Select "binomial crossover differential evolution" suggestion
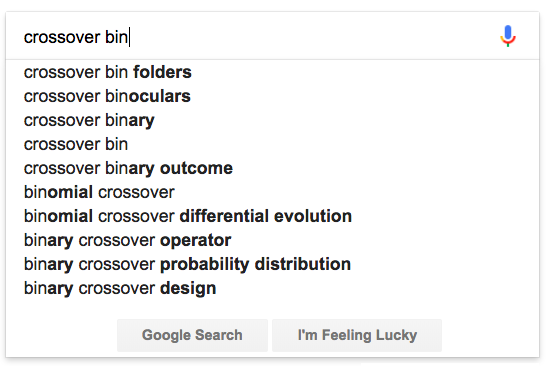The image size is (547, 366). [x=272, y=216]
